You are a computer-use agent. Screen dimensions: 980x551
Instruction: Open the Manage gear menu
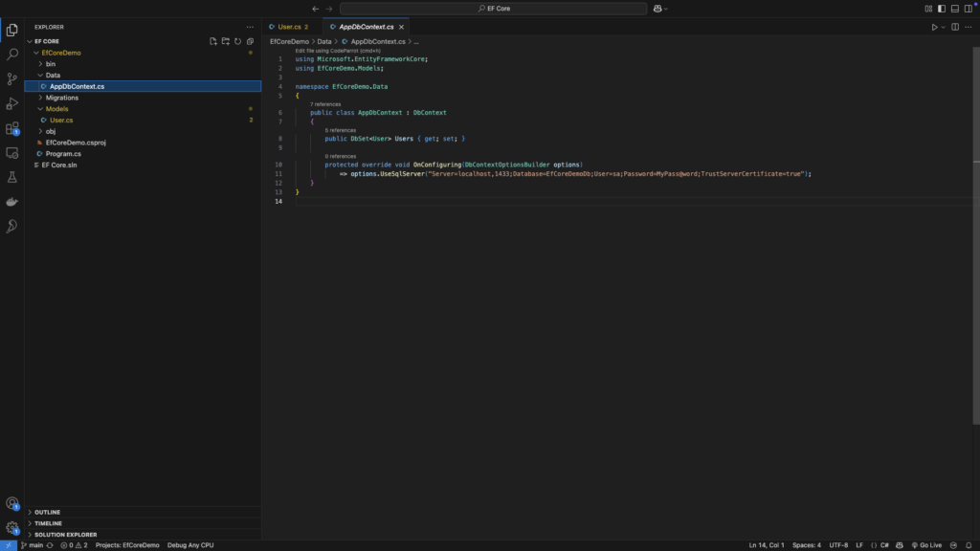point(11,528)
